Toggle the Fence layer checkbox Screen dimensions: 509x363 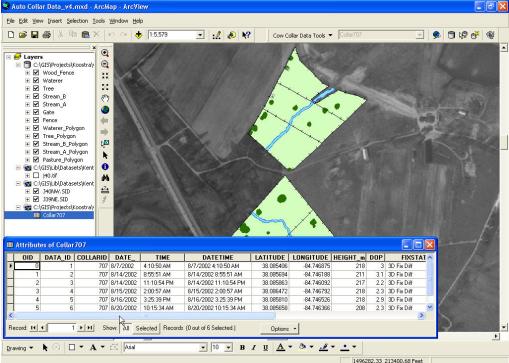coord(36,120)
